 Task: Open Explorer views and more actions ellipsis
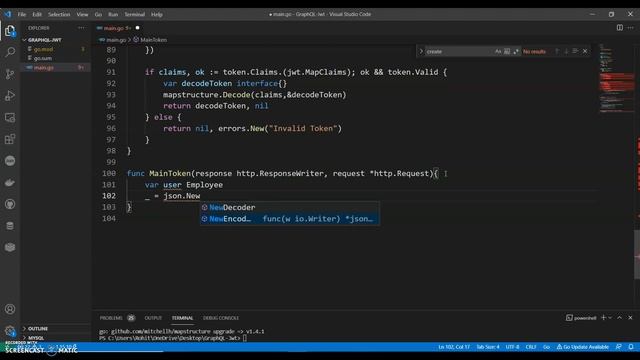82,28
